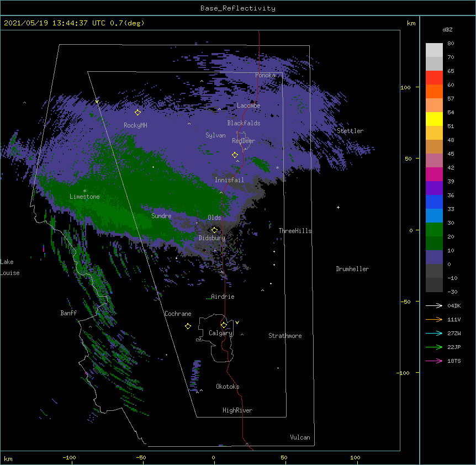Click the Sundre map label
476x465 pixels.
coord(161,216)
